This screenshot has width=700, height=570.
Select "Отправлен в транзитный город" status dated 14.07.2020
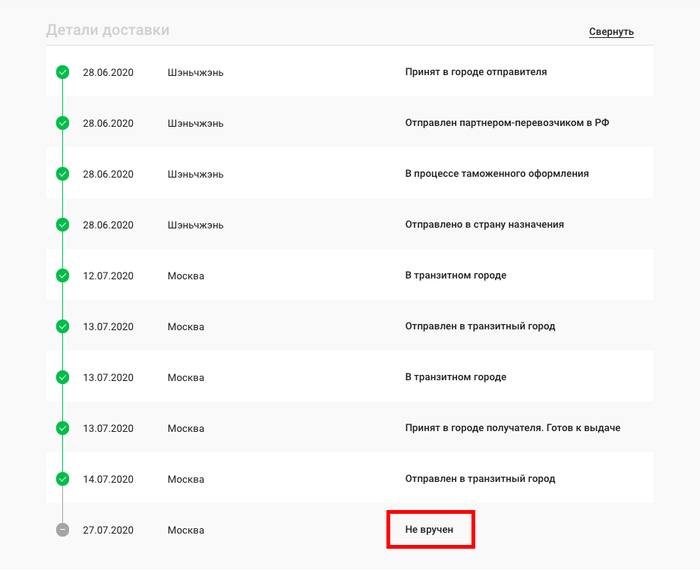coord(480,479)
